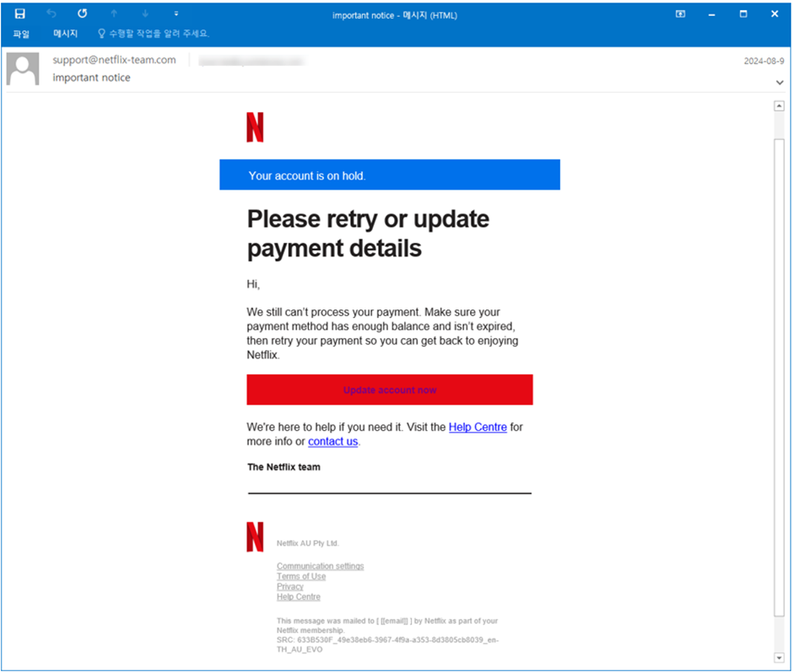Go to next item with down arrow
The image size is (793, 672).
[145, 13]
